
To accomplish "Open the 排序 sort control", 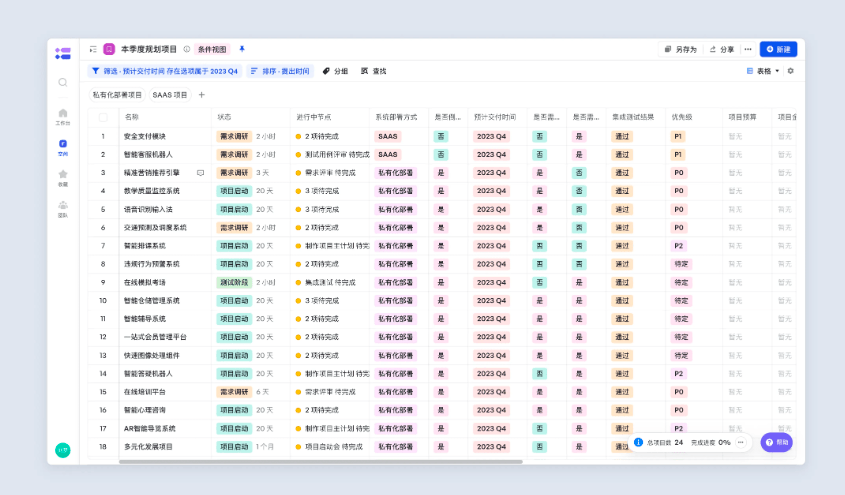I will (x=280, y=71).
